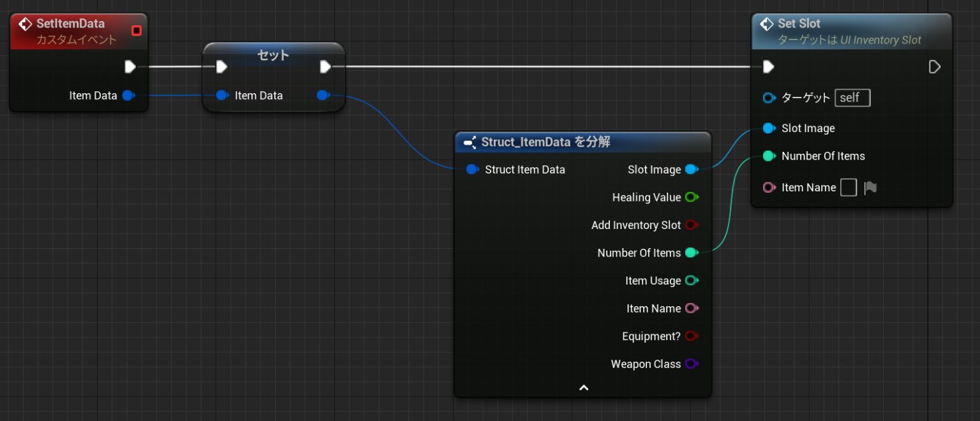This screenshot has width=980, height=421.
Task: Click the Item Name text value box
Action: click(848, 188)
